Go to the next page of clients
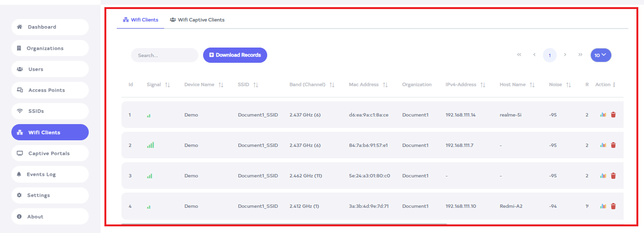This screenshot has height=233, width=644. [x=565, y=55]
